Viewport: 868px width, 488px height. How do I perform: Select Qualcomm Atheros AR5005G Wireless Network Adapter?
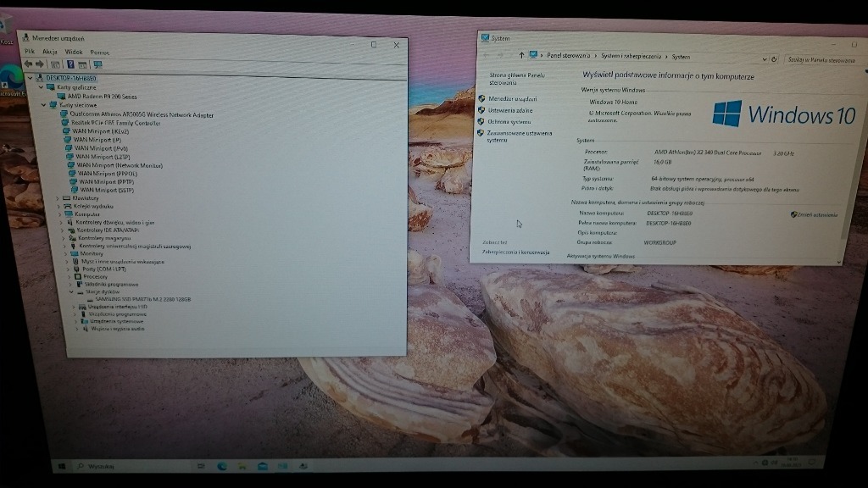142,114
